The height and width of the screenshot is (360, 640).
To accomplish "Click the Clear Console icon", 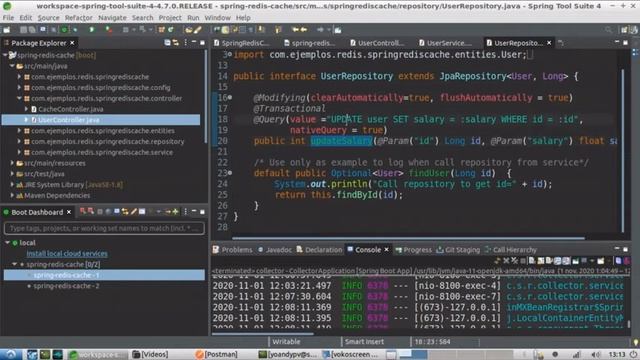I will tap(532, 260).
